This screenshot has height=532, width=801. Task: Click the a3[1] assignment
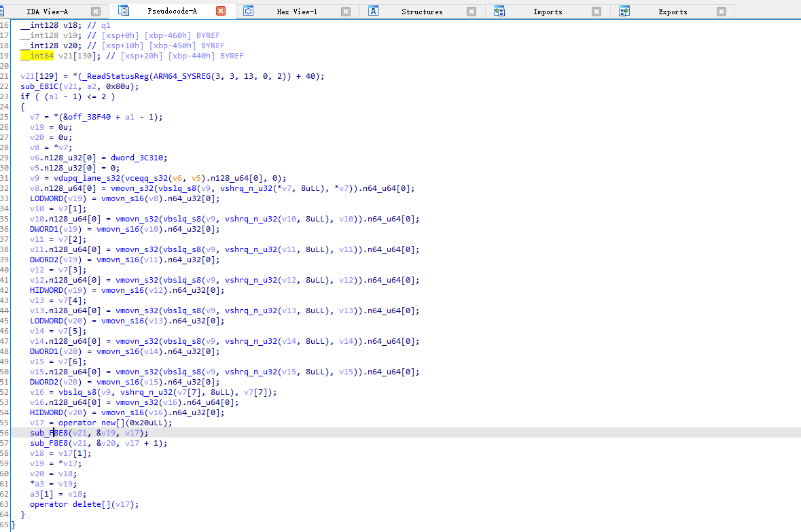click(x=41, y=494)
